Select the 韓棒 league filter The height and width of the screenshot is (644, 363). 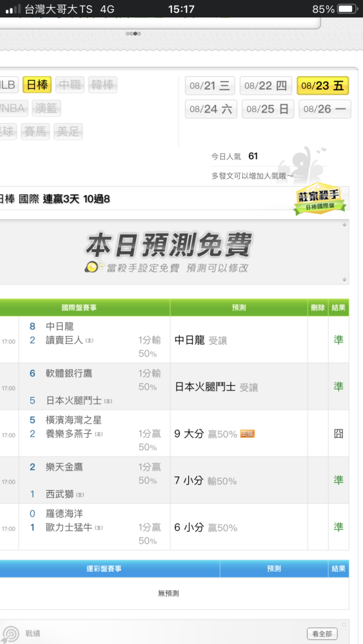pos(103,85)
